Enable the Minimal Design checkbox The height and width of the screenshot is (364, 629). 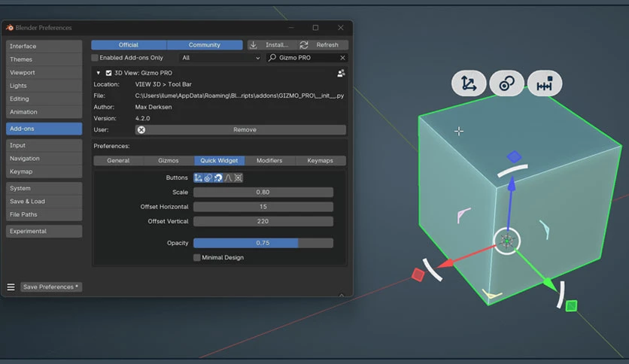click(197, 257)
